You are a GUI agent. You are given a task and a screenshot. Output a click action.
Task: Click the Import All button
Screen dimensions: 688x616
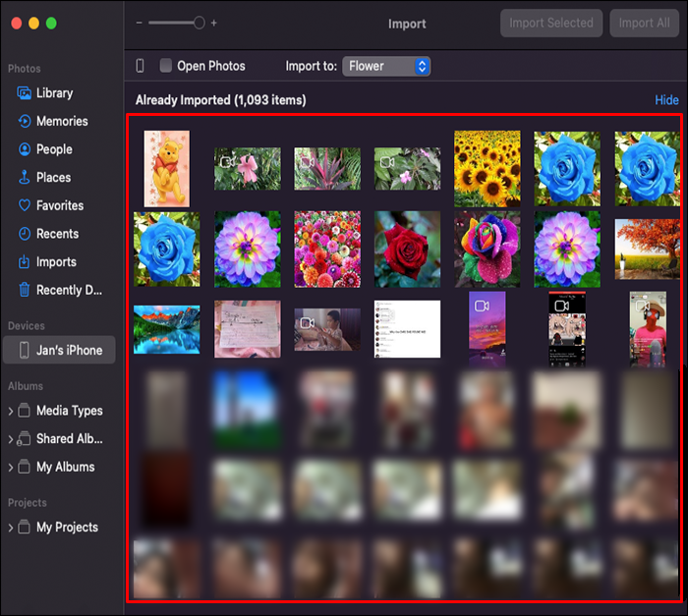(x=644, y=23)
